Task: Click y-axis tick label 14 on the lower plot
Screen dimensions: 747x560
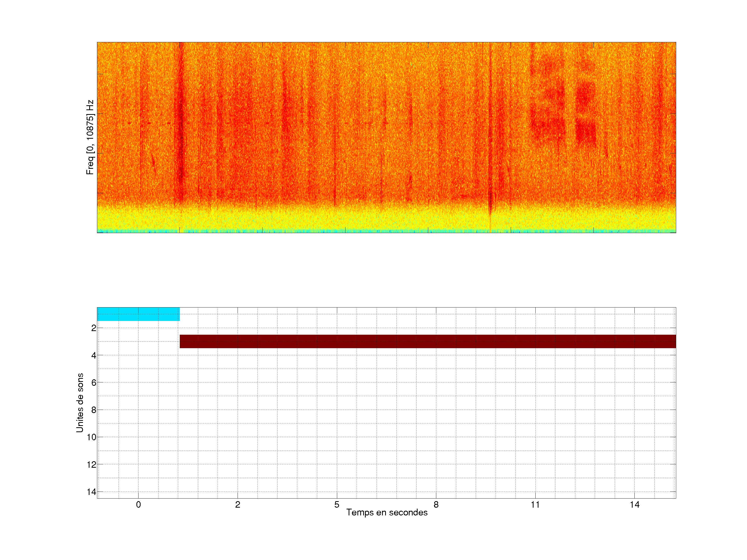Action: [x=92, y=492]
